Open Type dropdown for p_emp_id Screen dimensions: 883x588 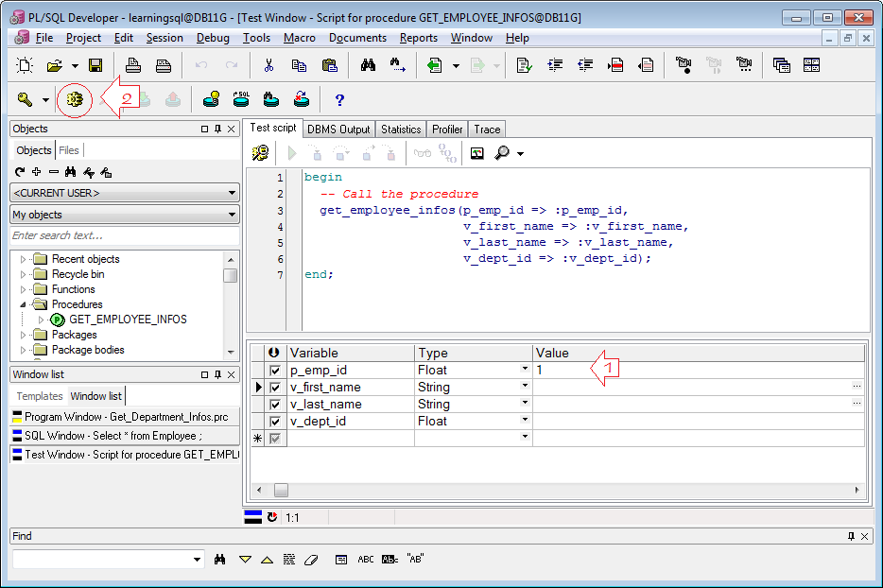pyautogui.click(x=525, y=369)
